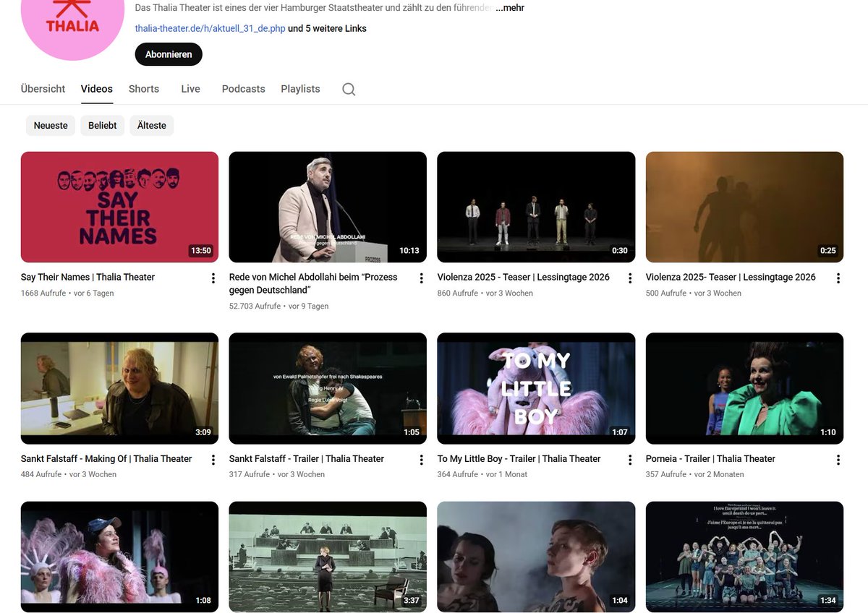
Task: Click title Sankt Falstaff - Trailer | Thalia Theater
Action: [307, 458]
